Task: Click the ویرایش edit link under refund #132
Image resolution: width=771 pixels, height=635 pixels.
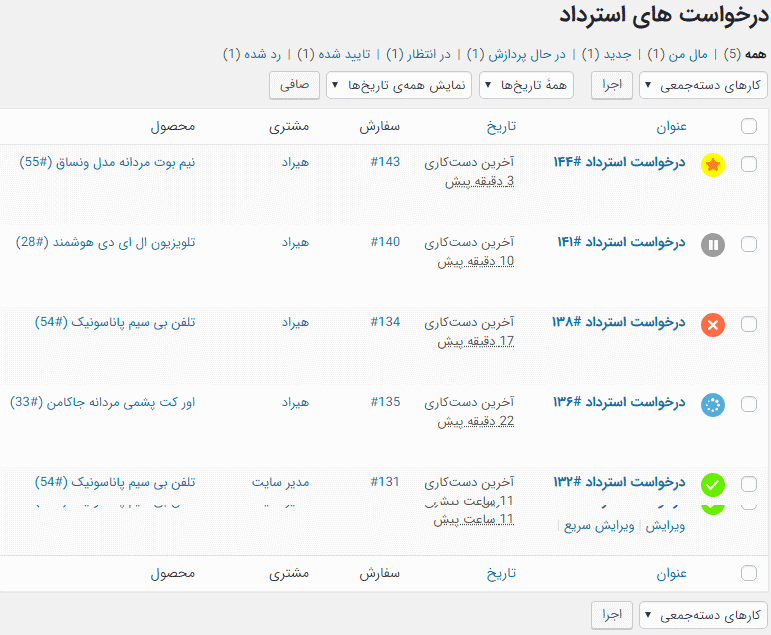Action: [665, 526]
